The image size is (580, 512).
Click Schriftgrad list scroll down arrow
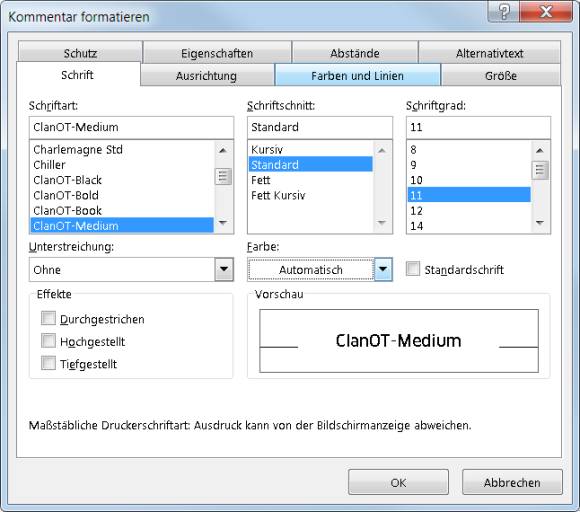coord(540,223)
